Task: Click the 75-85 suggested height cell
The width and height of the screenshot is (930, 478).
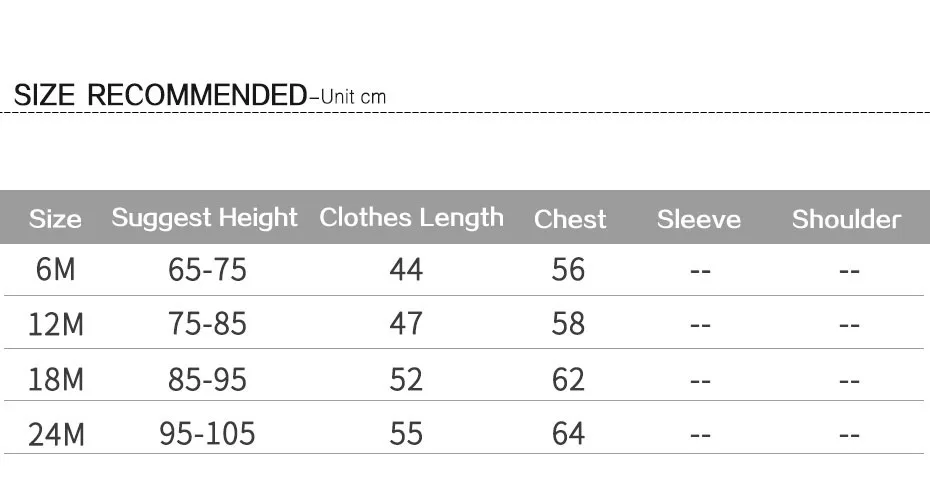Action: click(207, 324)
